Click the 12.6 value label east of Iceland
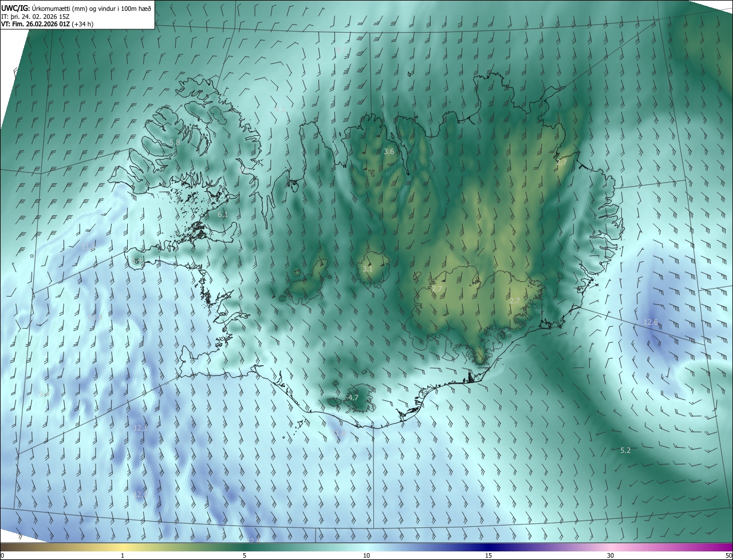Image resolution: width=733 pixels, height=560 pixels. [651, 322]
